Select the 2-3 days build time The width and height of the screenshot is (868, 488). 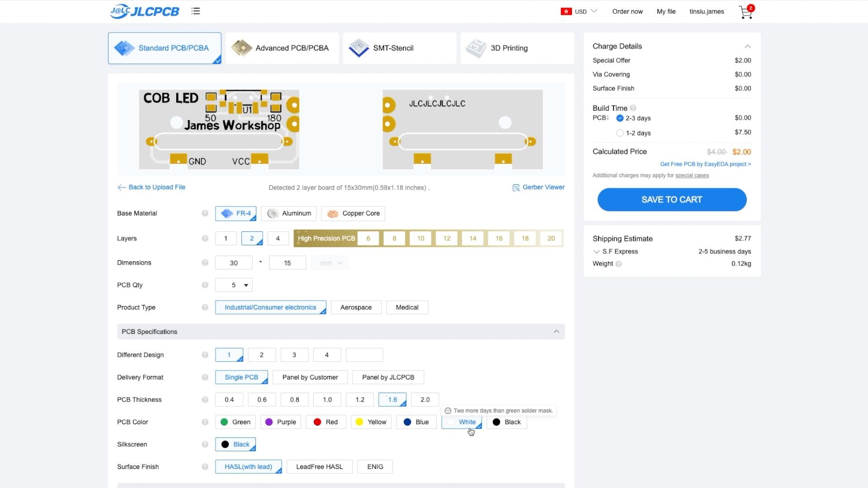click(x=620, y=118)
